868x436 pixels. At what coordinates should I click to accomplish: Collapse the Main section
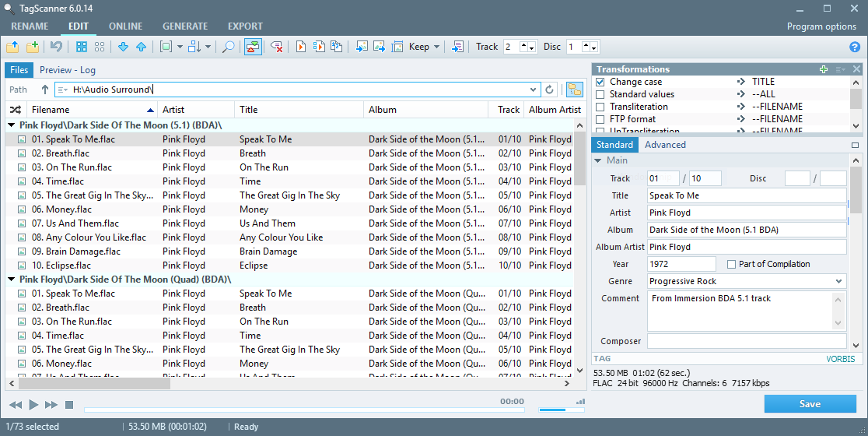coord(598,160)
